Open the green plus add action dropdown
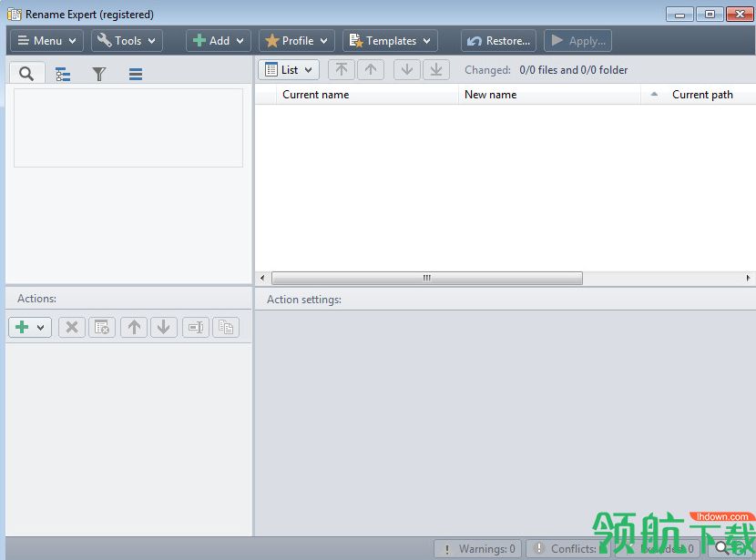 coord(30,328)
